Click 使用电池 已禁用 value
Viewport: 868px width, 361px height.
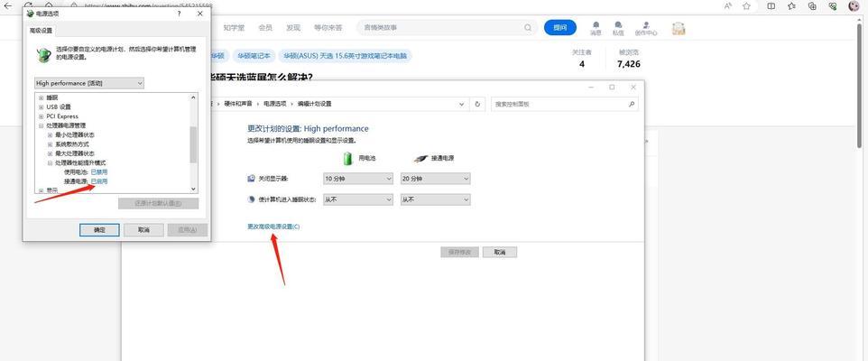(99, 172)
